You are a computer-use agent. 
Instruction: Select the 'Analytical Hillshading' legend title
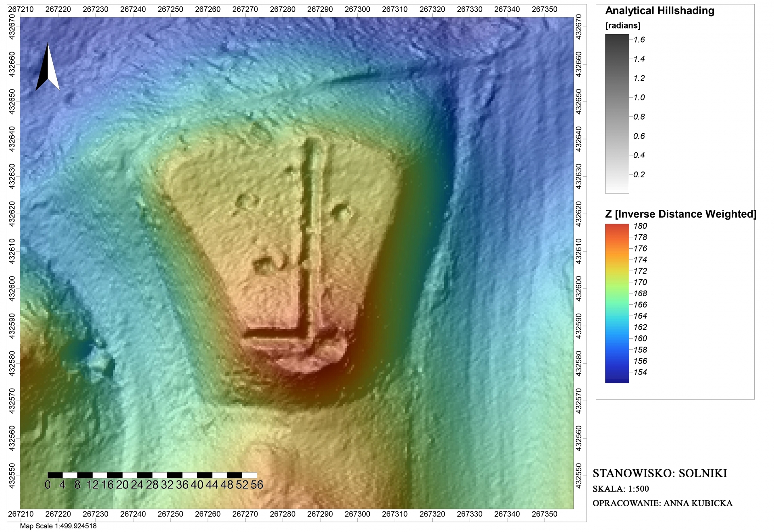coord(660,11)
